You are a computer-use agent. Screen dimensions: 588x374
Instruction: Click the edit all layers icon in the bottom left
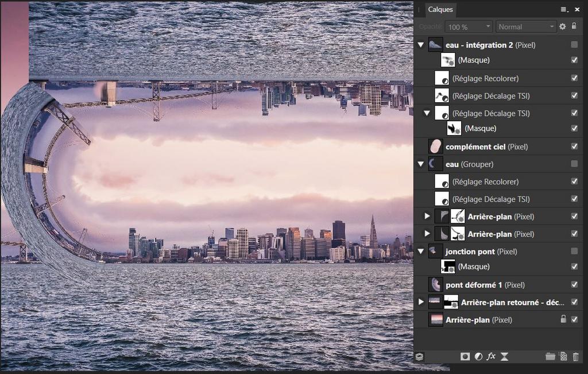pos(420,356)
